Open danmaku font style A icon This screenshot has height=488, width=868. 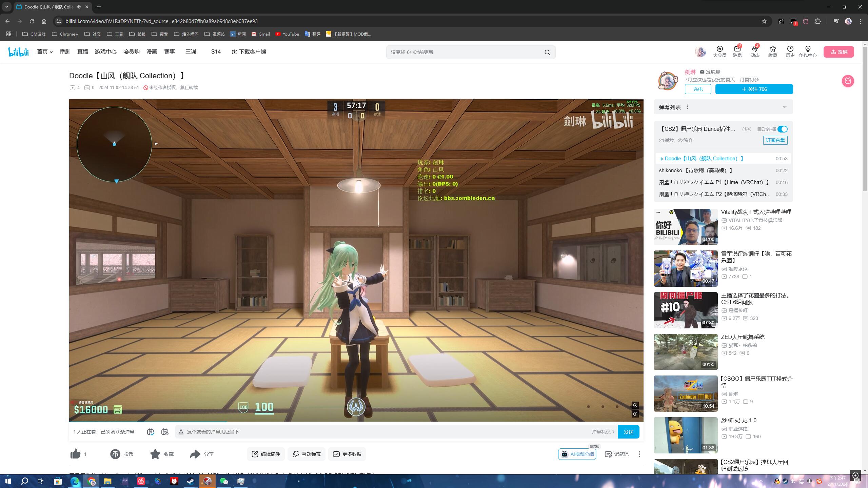point(181,432)
